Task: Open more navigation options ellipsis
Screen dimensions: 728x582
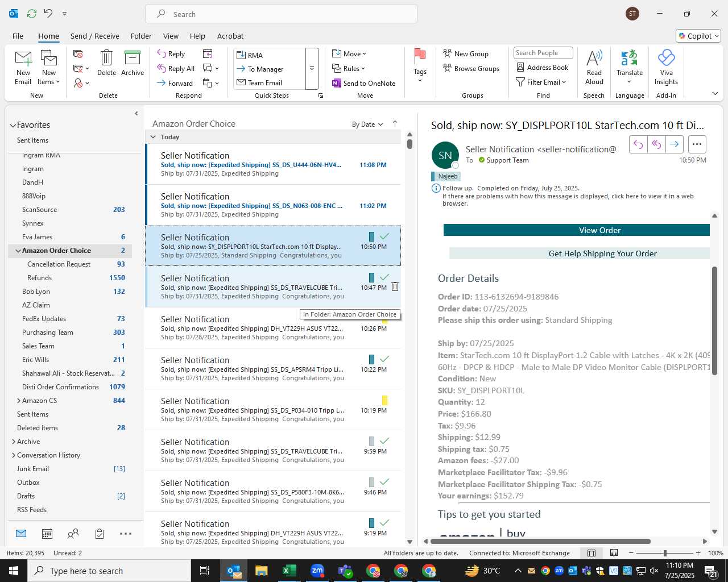Action: click(126, 534)
